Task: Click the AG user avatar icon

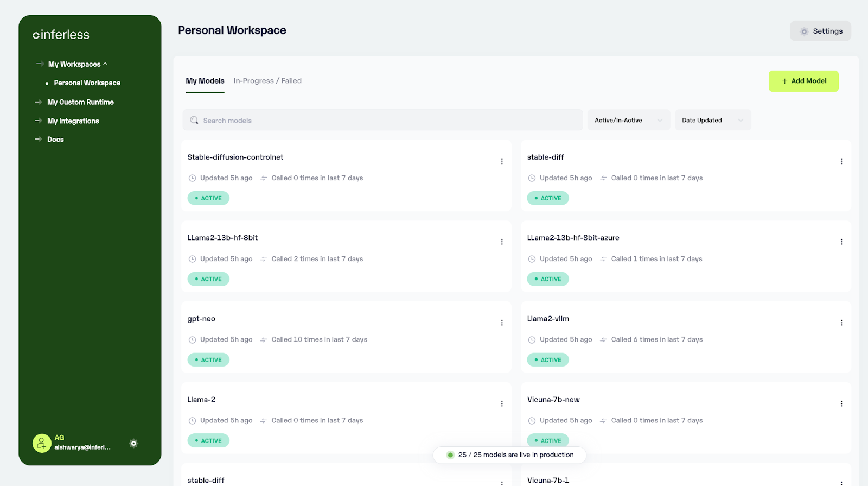Action: (x=42, y=443)
